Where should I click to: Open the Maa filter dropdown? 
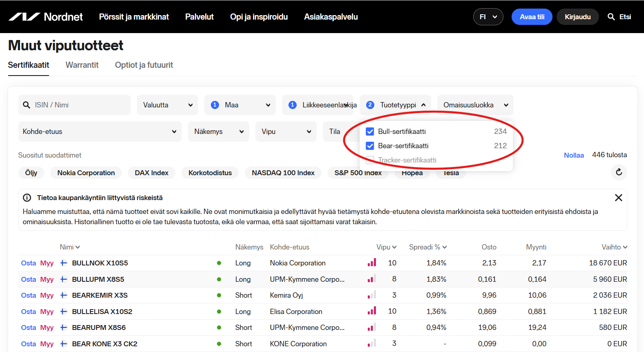pyautogui.click(x=240, y=105)
